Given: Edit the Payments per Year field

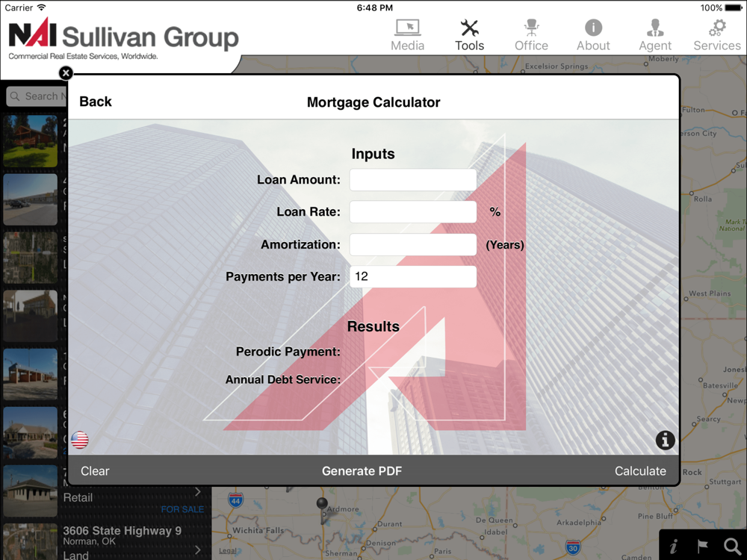Looking at the screenshot, I should 413,277.
